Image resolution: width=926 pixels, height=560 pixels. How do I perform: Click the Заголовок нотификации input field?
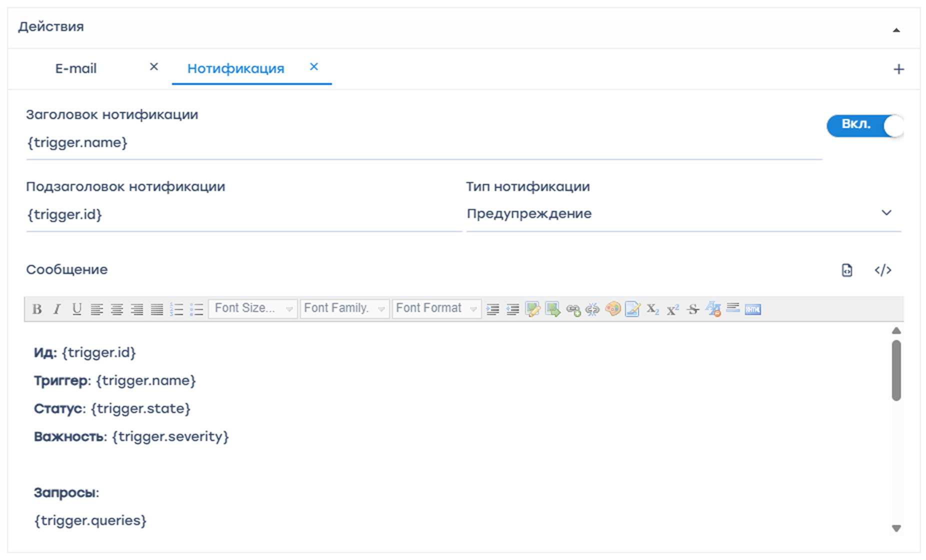(x=424, y=143)
